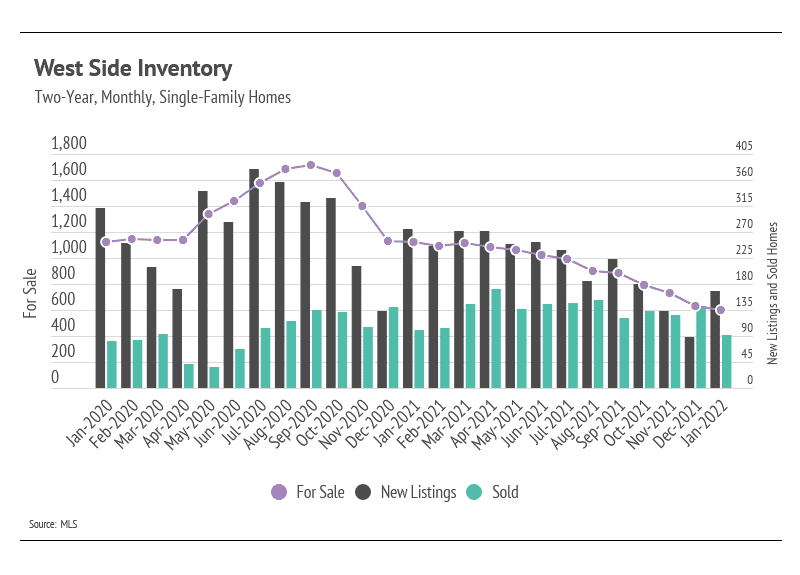Click the dark New Listings legend circle
The image size is (800, 575).
tap(363, 492)
